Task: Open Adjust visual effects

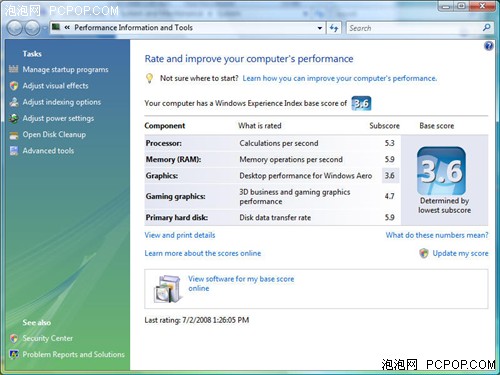Action: coord(55,86)
